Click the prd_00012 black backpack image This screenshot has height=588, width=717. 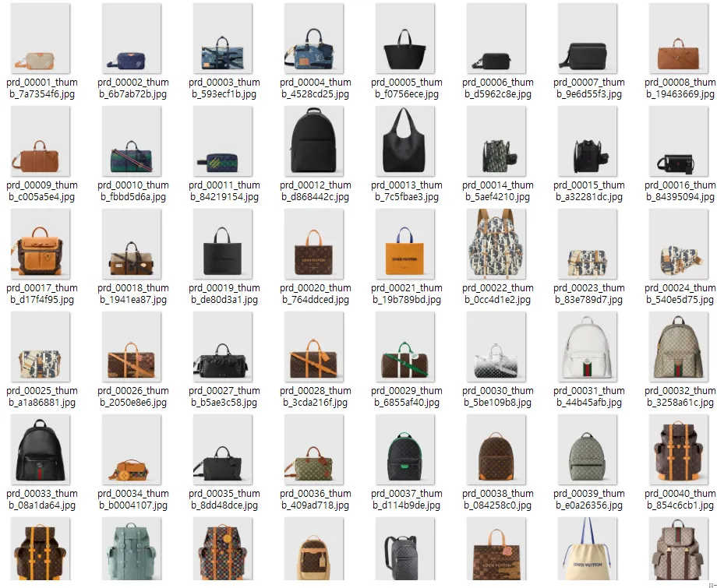coord(313,141)
